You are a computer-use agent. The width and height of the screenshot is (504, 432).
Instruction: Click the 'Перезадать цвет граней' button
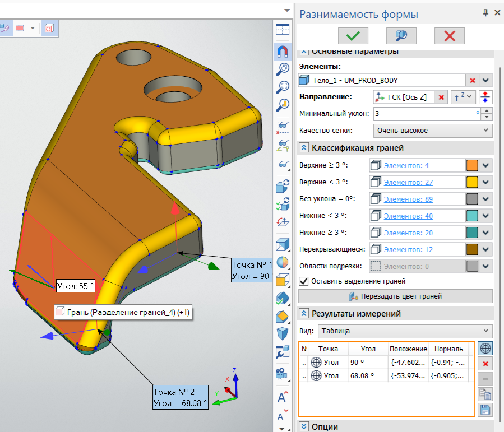(395, 296)
